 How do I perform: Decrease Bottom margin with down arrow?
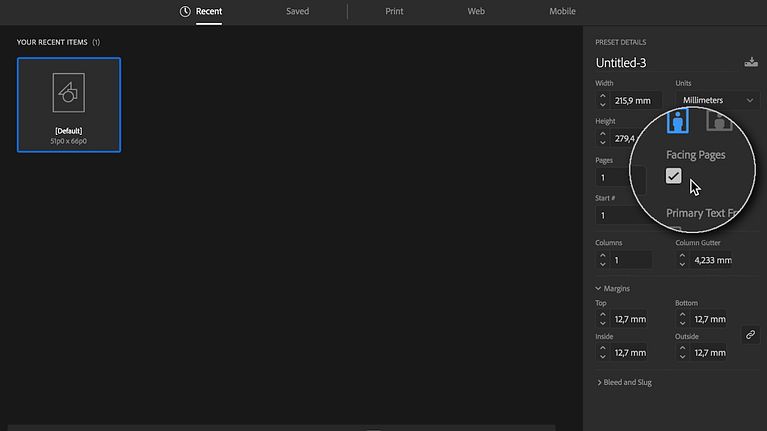click(682, 323)
